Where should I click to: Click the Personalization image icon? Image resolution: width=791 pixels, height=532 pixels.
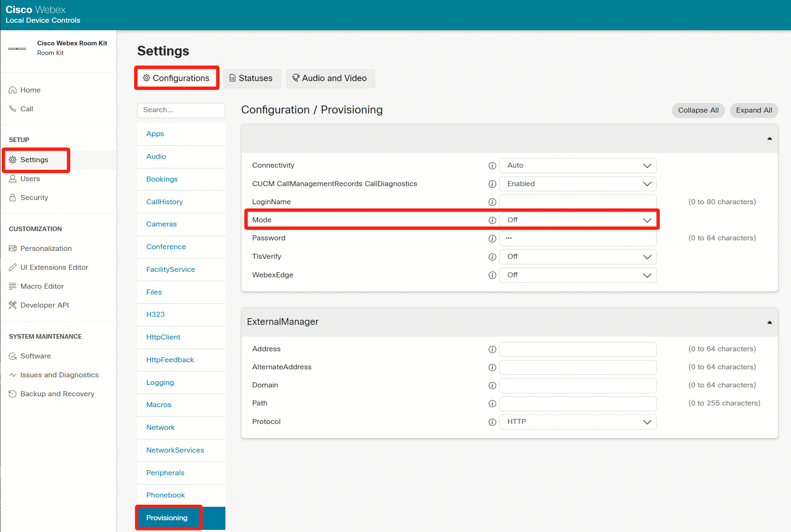click(x=13, y=248)
